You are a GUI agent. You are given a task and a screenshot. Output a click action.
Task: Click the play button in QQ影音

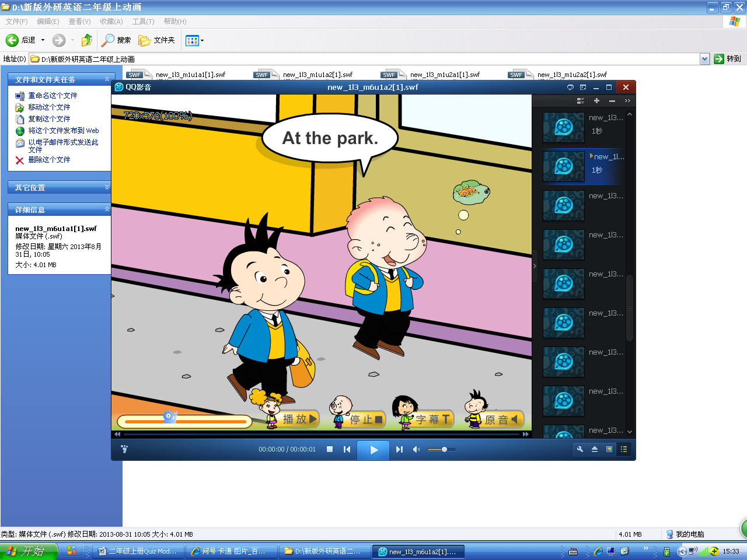tap(373, 450)
